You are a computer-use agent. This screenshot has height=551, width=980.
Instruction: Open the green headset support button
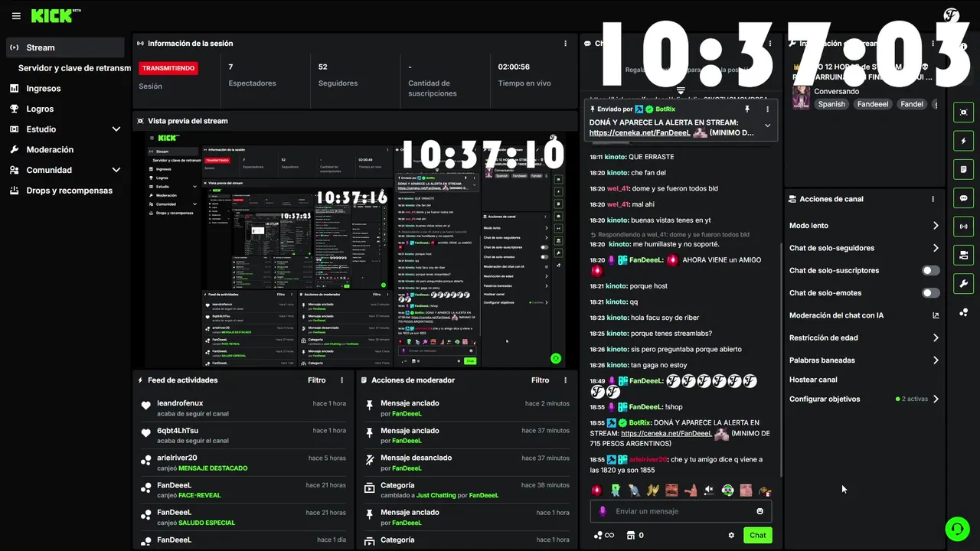click(x=956, y=528)
